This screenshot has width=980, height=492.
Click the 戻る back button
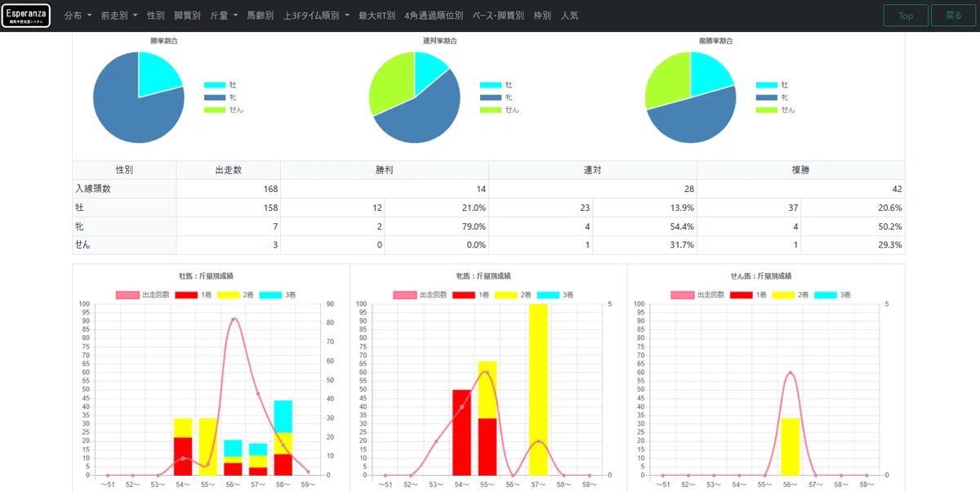click(953, 16)
